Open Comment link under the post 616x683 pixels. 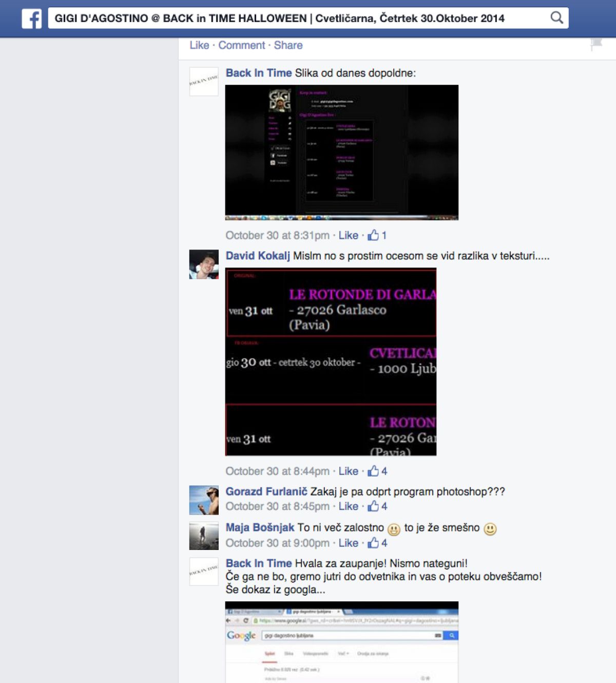pyautogui.click(x=242, y=45)
